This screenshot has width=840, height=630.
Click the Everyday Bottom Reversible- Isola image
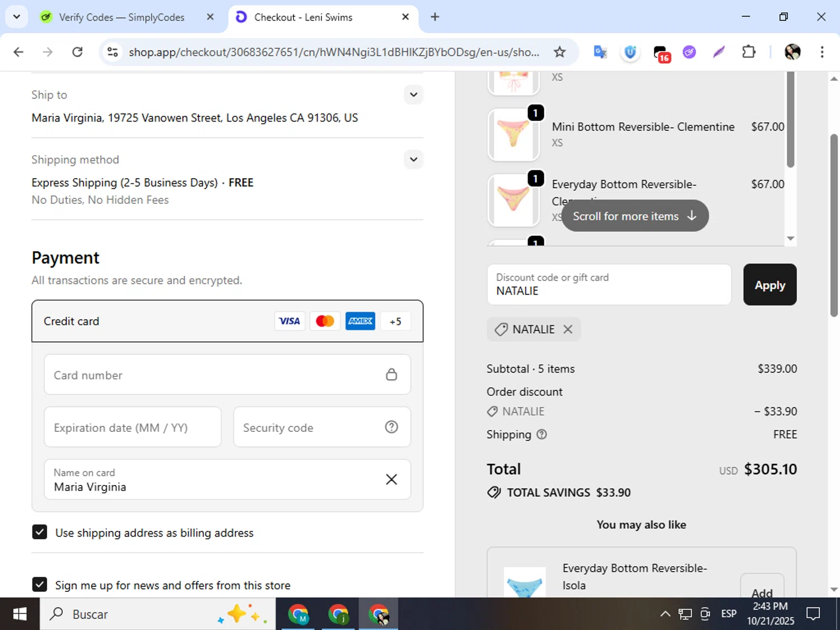[525, 582]
